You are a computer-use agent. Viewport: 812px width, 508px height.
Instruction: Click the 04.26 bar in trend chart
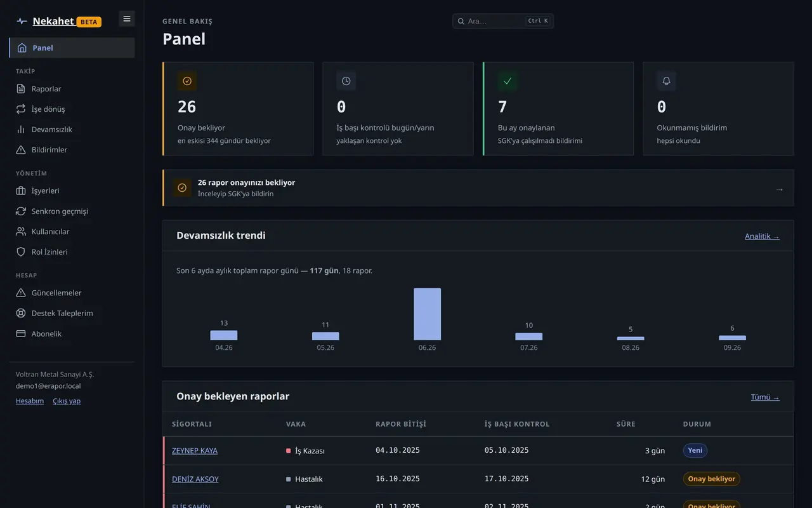(x=224, y=335)
